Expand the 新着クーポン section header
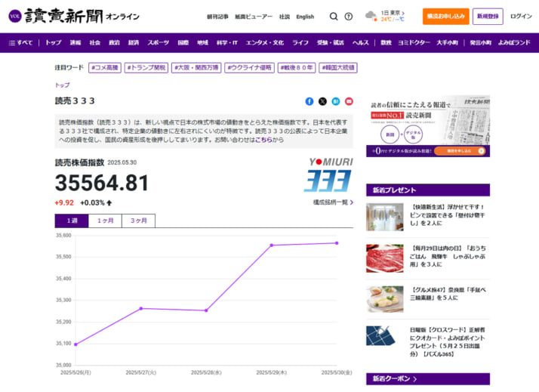Image resolution: width=539 pixels, height=392 pixels. coord(428,379)
